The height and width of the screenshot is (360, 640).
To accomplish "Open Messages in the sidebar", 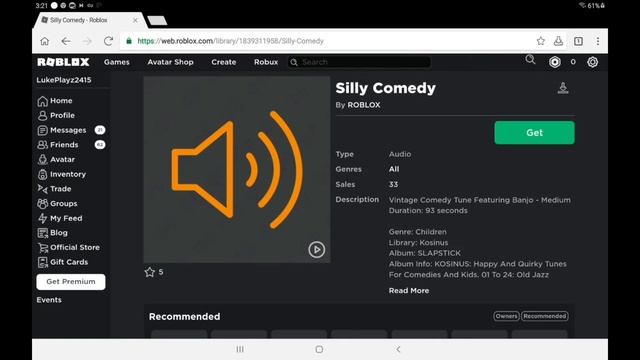I will (62, 130).
